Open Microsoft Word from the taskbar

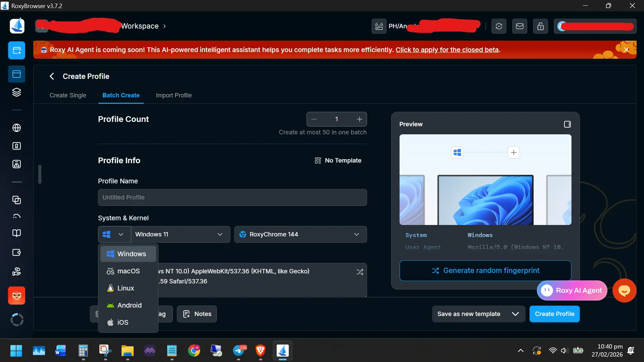point(61,351)
